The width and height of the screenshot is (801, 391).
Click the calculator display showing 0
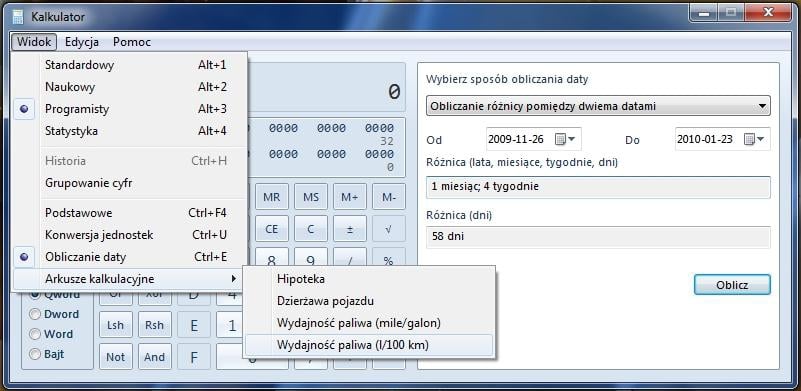click(x=327, y=88)
